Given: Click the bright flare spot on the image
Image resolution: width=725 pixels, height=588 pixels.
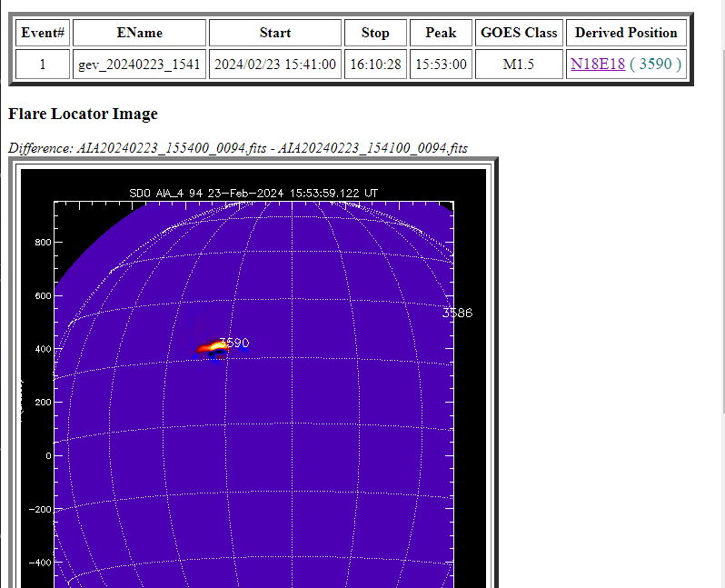Looking at the screenshot, I should pyautogui.click(x=214, y=346).
